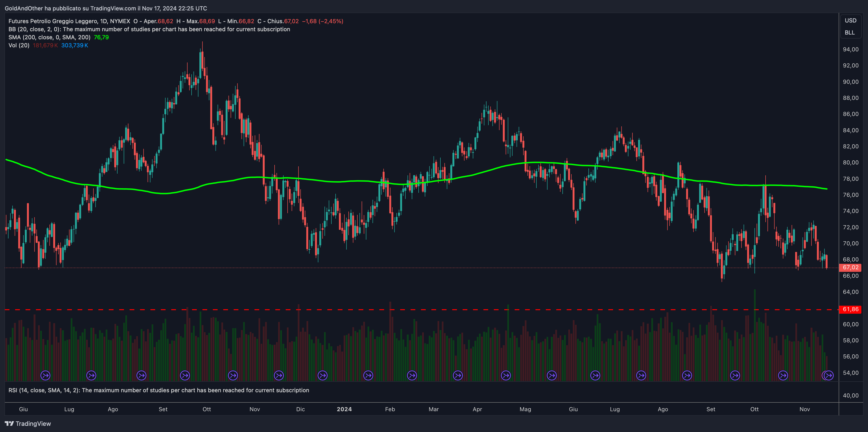Click contract roll marker between Ago and Set 2023
Viewport: 868px width, 432px height.
tap(141, 375)
